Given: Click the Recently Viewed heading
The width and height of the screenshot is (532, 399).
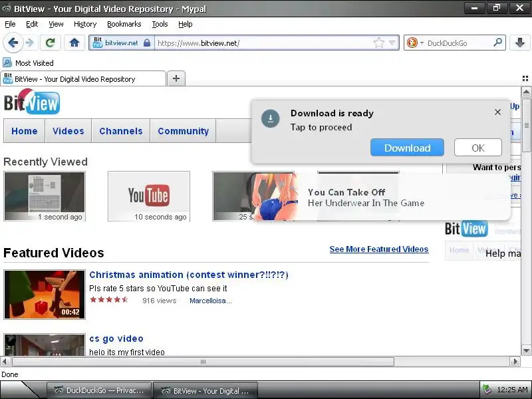Looking at the screenshot, I should click(x=45, y=162).
